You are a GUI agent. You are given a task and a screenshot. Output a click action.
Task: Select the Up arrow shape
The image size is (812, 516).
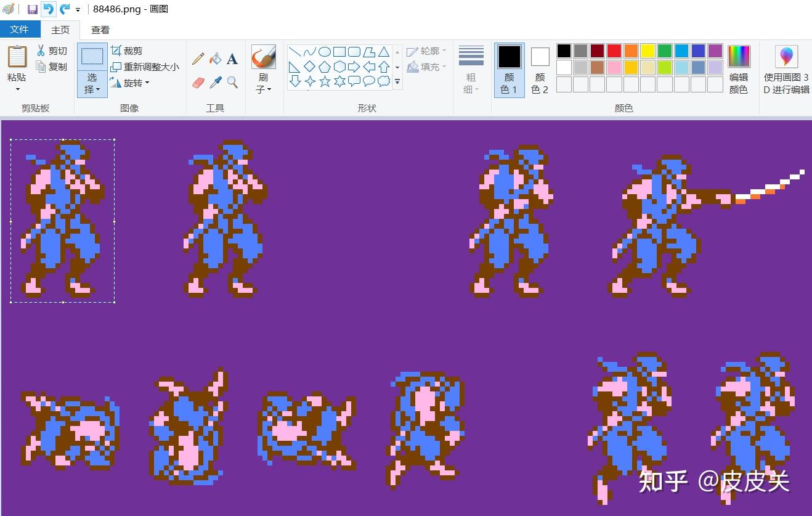point(384,67)
